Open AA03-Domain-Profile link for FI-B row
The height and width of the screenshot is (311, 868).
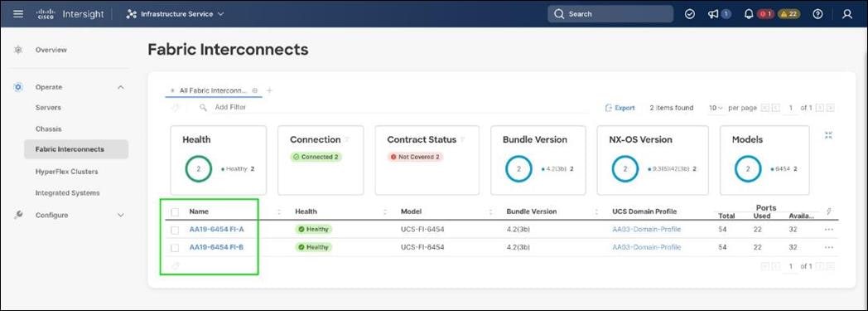pyautogui.click(x=647, y=247)
